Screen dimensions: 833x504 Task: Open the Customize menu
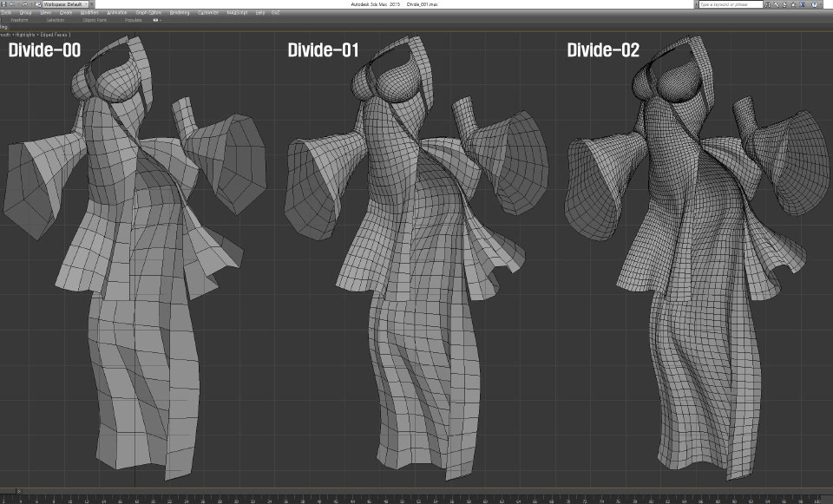[208, 12]
